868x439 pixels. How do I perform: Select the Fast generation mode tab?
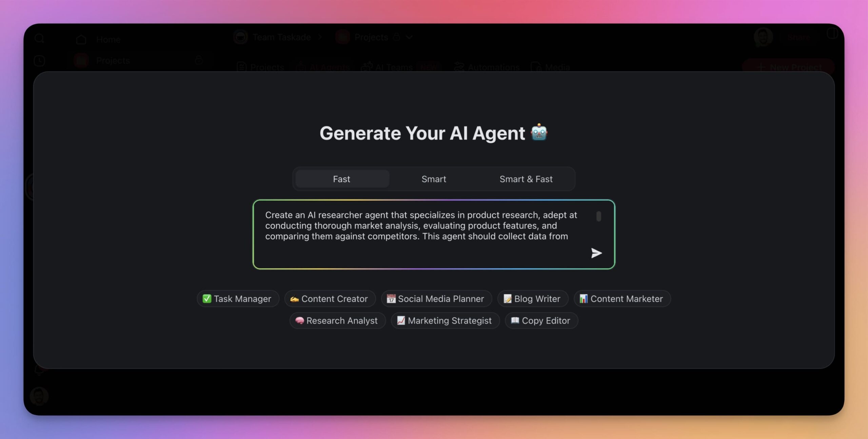tap(341, 179)
